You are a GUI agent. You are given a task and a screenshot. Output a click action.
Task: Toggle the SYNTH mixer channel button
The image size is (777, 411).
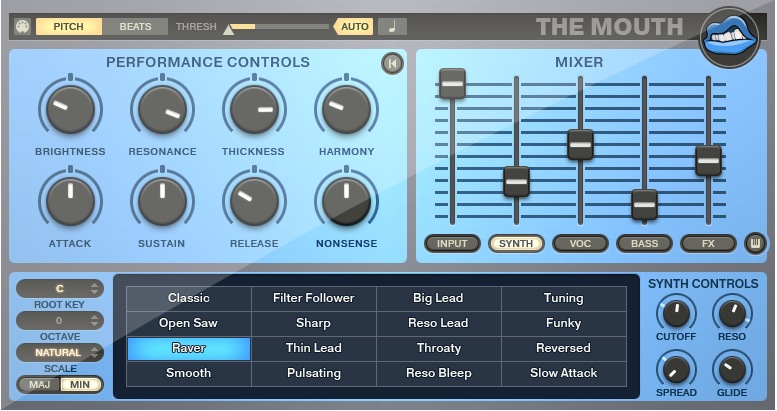click(x=516, y=243)
